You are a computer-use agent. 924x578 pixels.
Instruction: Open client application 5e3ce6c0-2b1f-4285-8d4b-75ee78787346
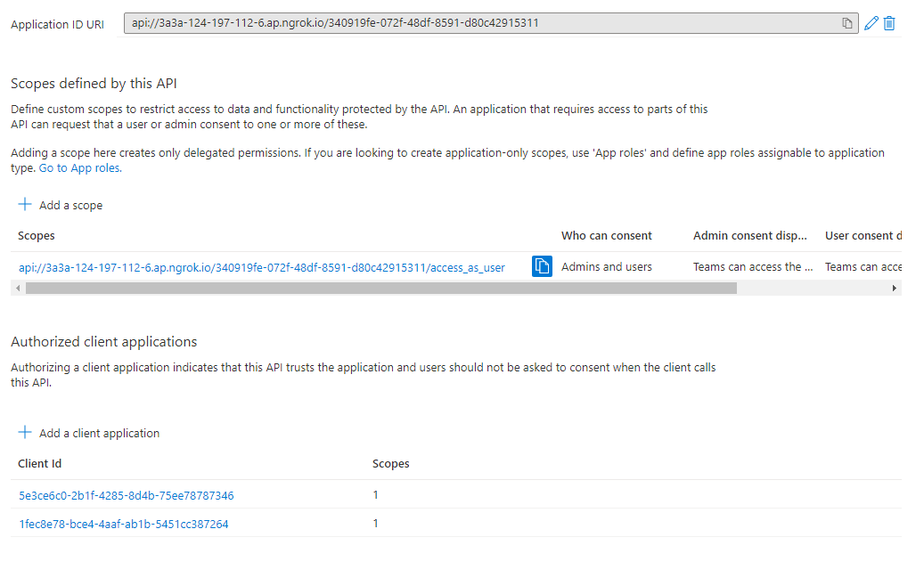pyautogui.click(x=125, y=494)
